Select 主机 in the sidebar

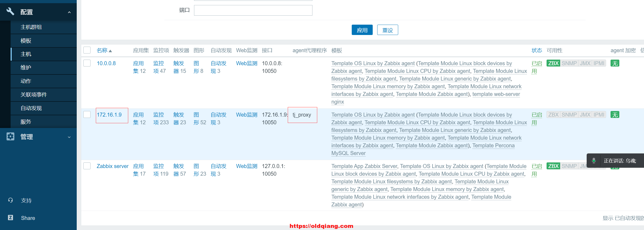(x=44, y=54)
